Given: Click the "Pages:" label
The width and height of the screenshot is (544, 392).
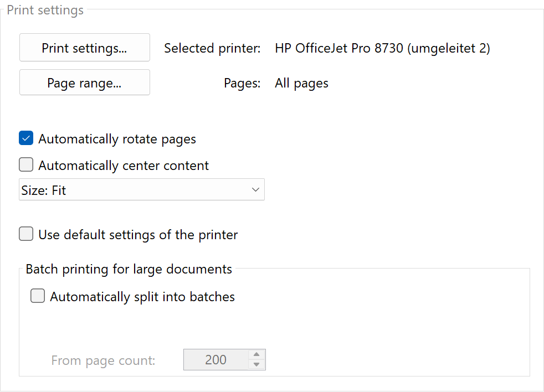Looking at the screenshot, I should coord(242,82).
